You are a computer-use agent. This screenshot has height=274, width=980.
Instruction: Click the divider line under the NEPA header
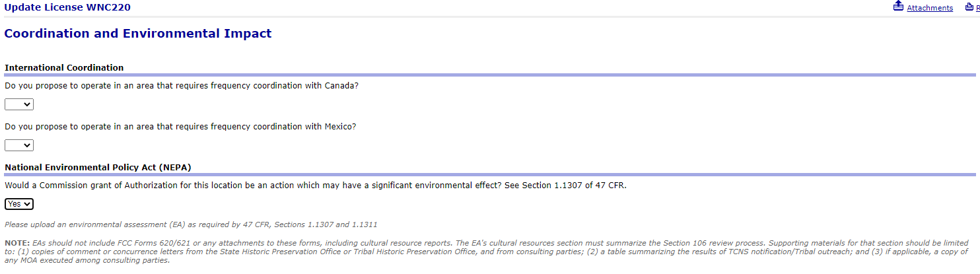click(x=490, y=174)
